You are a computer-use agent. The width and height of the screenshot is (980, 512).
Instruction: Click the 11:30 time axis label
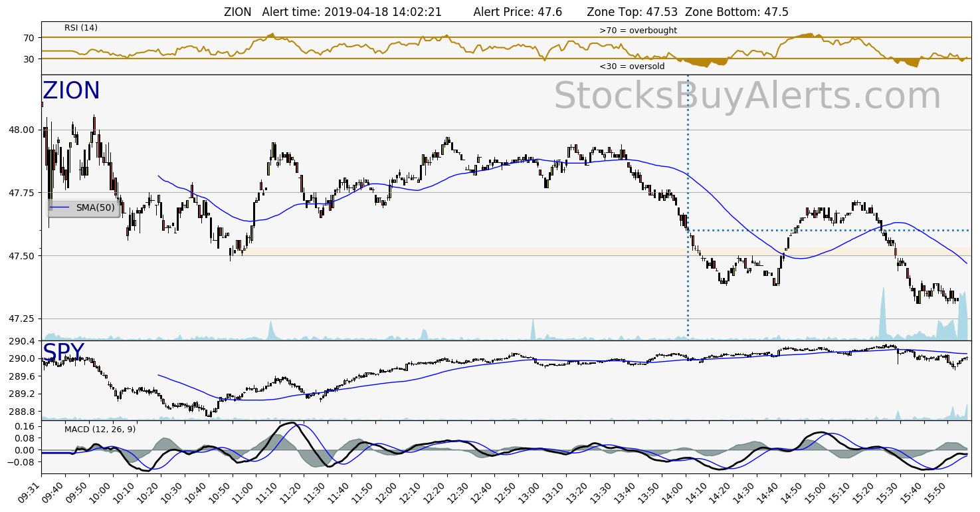316,492
